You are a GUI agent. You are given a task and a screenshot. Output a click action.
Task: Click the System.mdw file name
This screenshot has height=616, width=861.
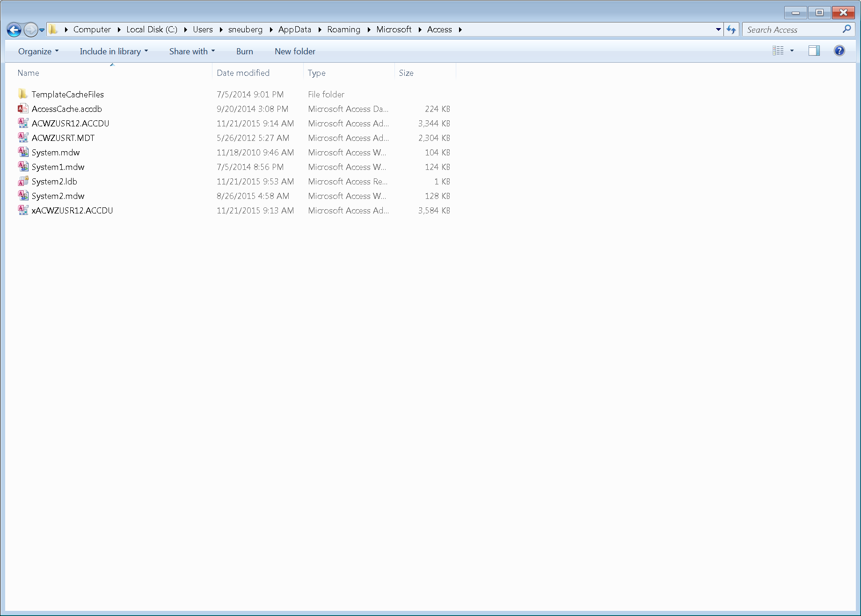point(56,152)
